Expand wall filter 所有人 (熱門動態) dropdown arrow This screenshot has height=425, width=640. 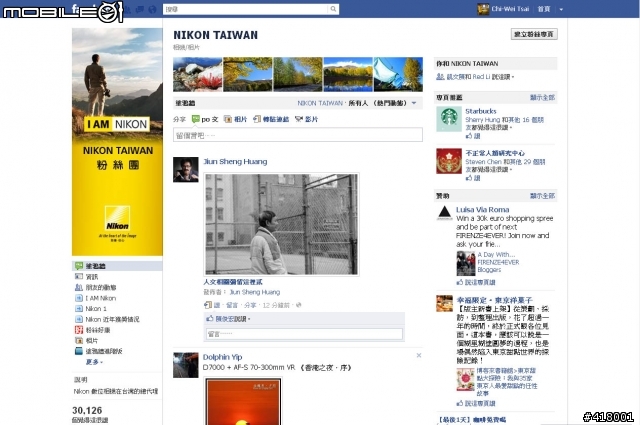point(414,103)
